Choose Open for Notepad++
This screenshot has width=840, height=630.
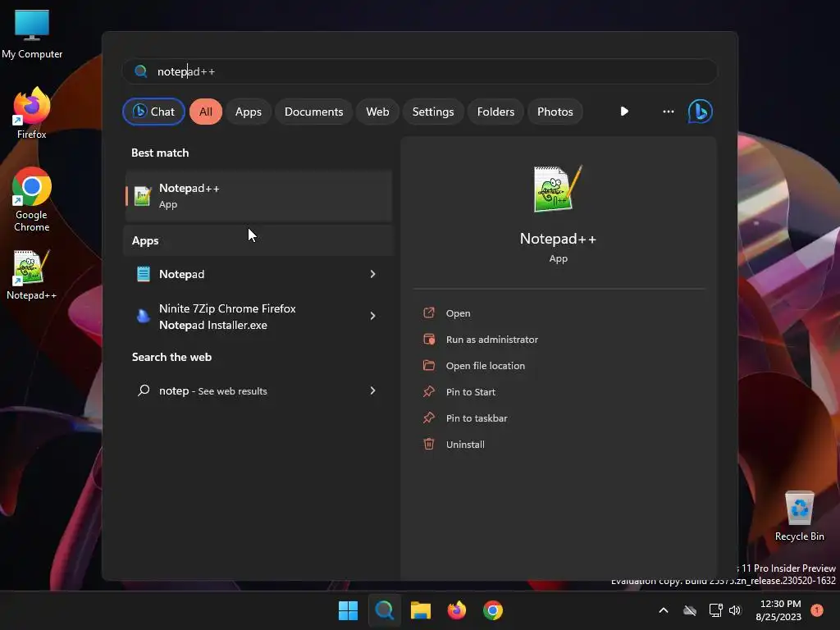[458, 313]
